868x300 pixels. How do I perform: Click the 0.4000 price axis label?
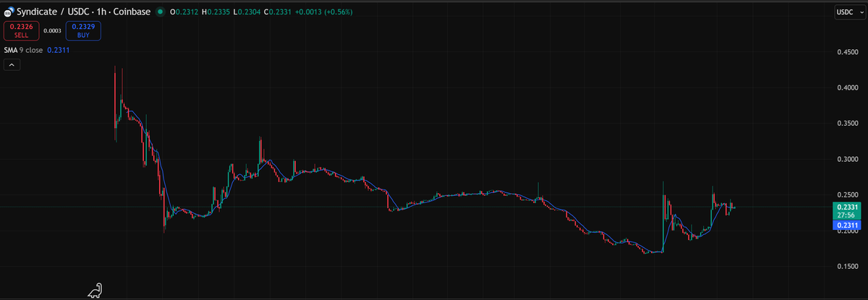847,88
